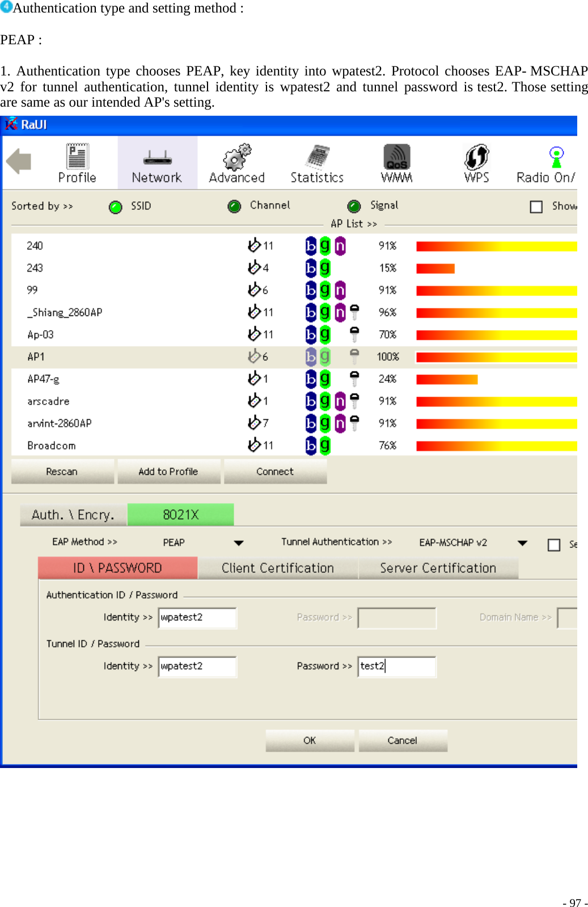Toggle the Show checkbox
This screenshot has width=588, height=907.
536,206
